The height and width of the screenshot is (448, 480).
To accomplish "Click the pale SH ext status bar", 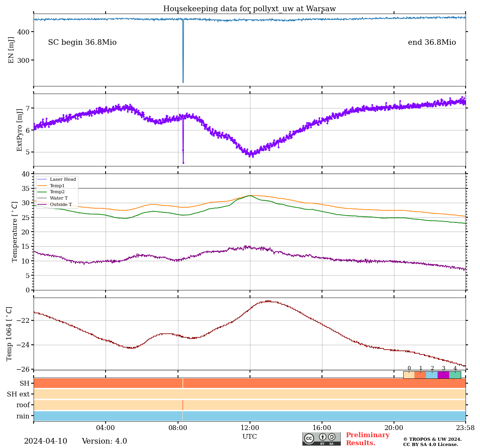I will [250, 394].
